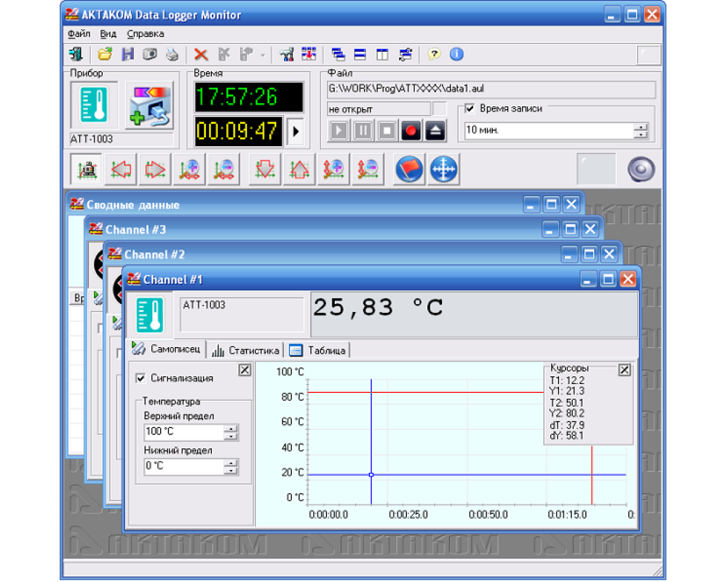Click the red X delete icon

[201, 54]
